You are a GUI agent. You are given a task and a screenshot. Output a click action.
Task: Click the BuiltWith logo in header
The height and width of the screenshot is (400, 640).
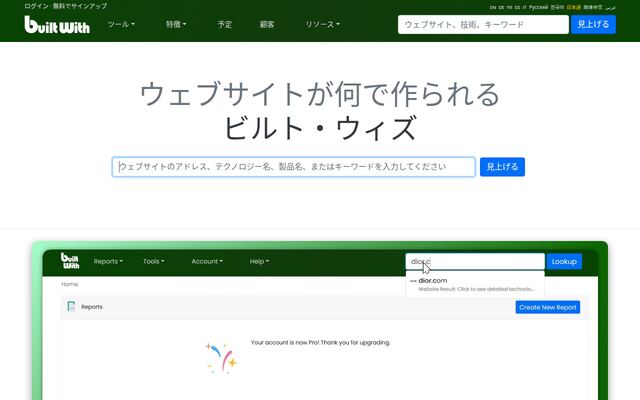point(57,25)
